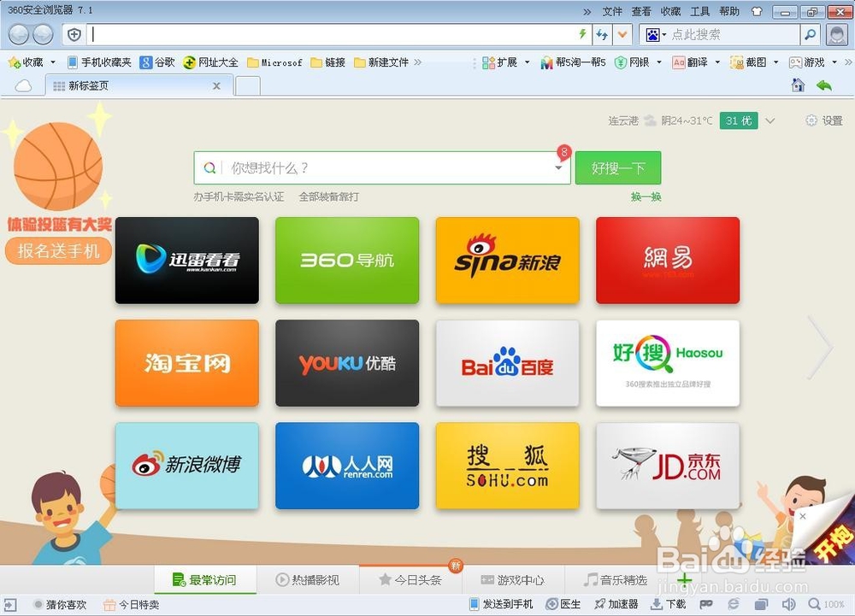Click the skin T-shirt icon in title bar

[757, 11]
